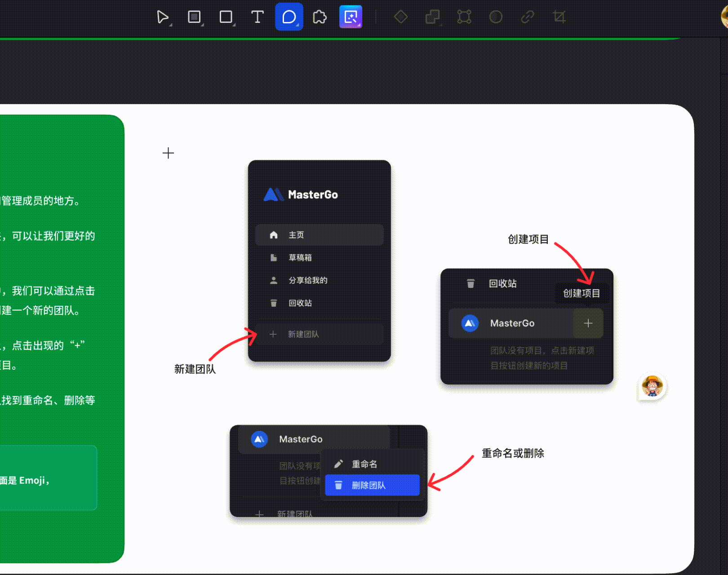Viewport: 728px width, 575px height.
Task: Click the Crop icon in the toolbar
Action: click(x=559, y=17)
